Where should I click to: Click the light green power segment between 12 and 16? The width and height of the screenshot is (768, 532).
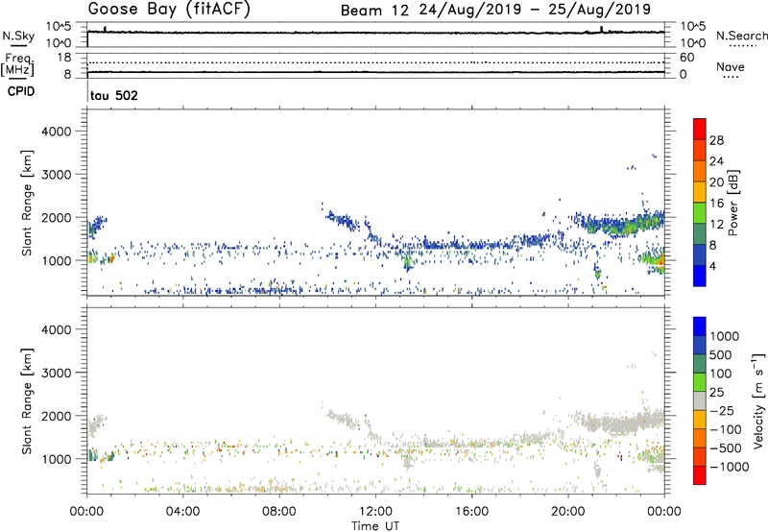[700, 213]
